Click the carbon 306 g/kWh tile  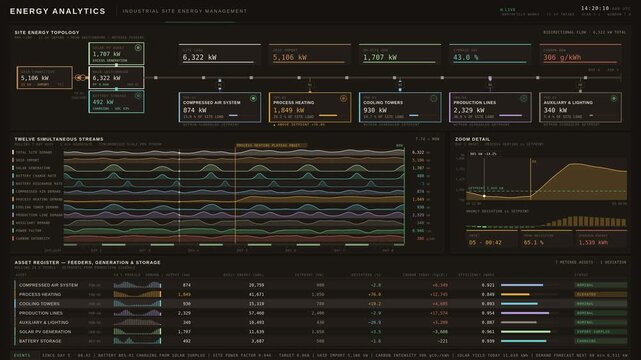point(580,54)
